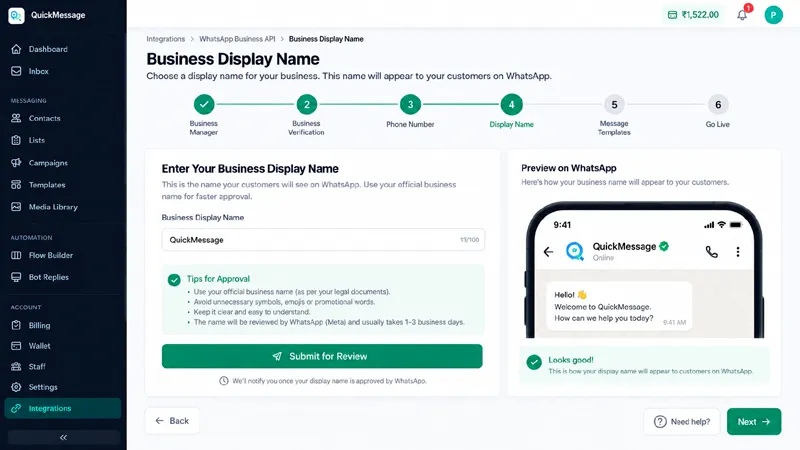This screenshot has width=800, height=450.
Task: Click the Wallet card icon
Action: coord(16,345)
